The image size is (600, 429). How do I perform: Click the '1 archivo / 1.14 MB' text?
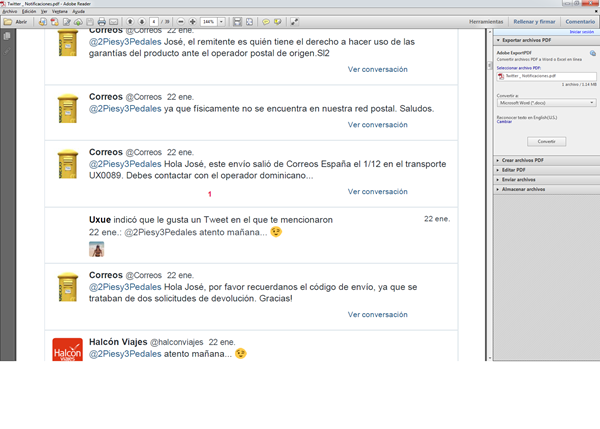click(x=579, y=84)
